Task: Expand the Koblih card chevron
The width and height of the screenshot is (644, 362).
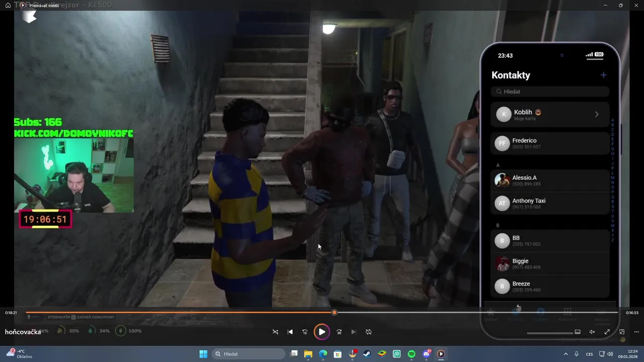Action: (597, 115)
